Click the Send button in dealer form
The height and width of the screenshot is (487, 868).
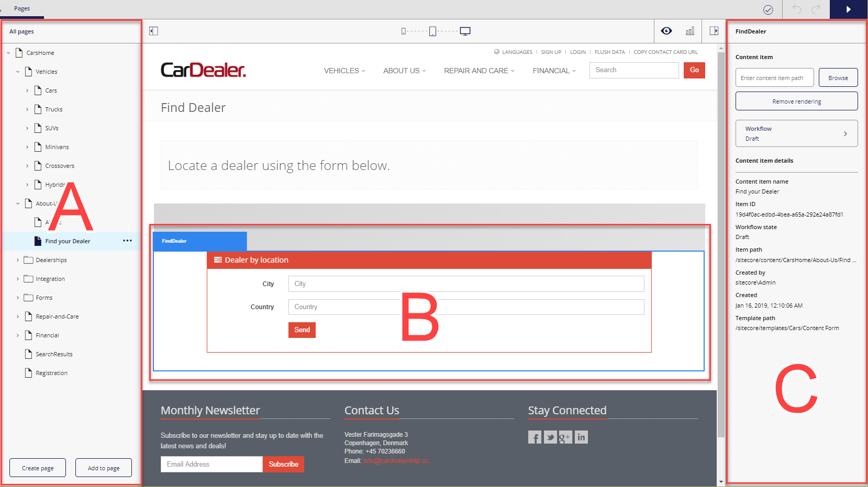point(302,330)
